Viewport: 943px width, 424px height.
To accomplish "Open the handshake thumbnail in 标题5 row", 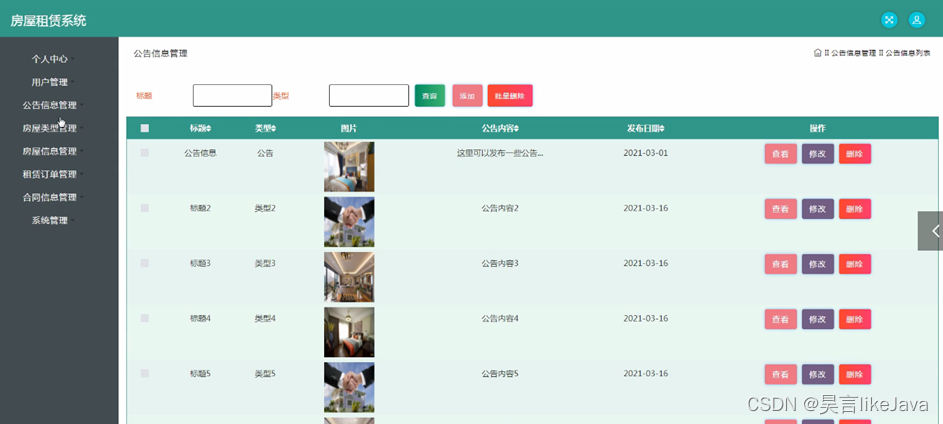I will click(x=349, y=387).
